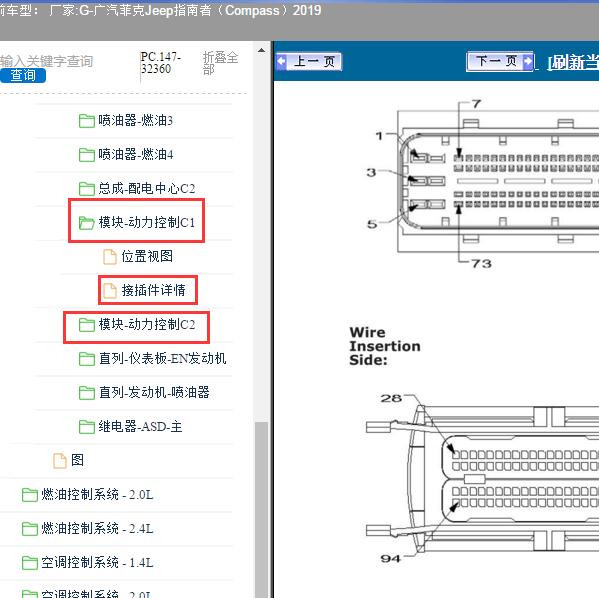Click the 刷新当 refresh link
The height and width of the screenshot is (598, 599).
pos(573,62)
